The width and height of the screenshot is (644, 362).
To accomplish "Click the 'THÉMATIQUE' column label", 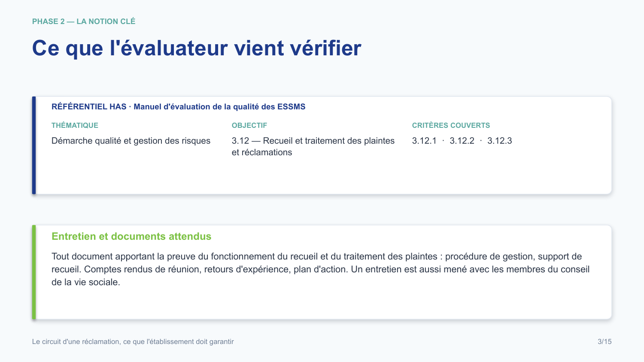I will tap(75, 125).
